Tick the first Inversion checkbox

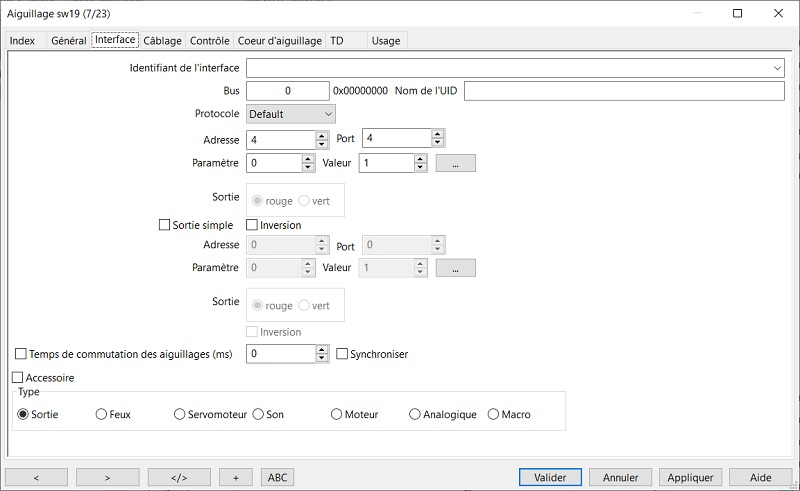point(252,225)
